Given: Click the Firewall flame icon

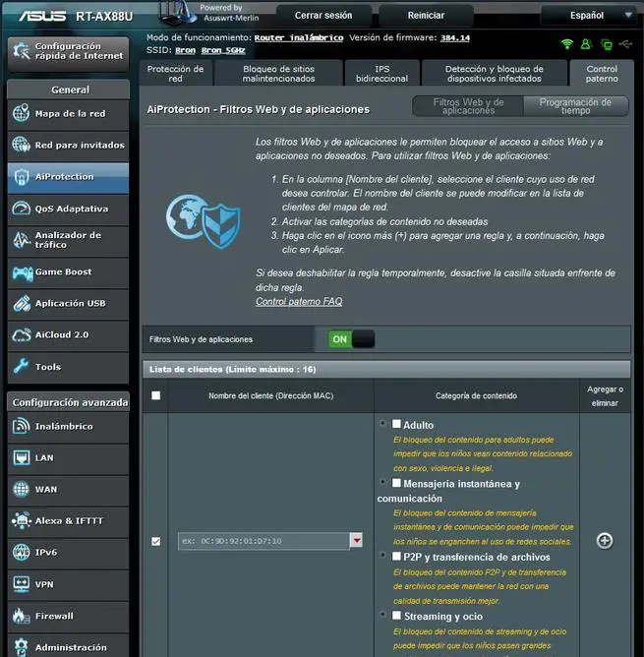Looking at the screenshot, I should 21,615.
